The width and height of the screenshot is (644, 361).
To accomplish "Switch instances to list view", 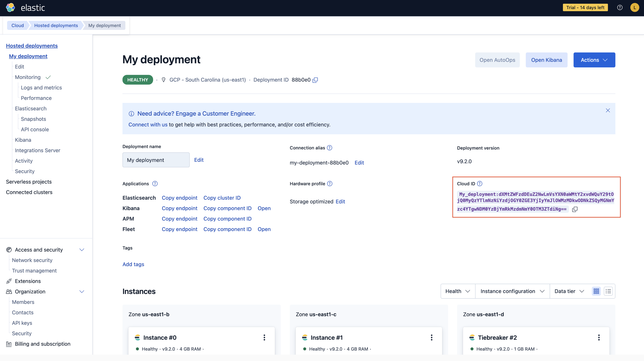I will pyautogui.click(x=608, y=291).
